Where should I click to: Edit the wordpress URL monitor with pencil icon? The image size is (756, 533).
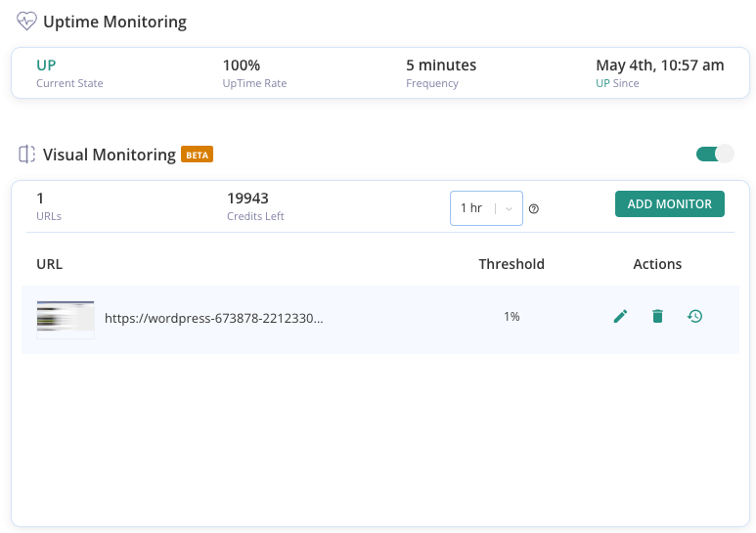pyautogui.click(x=620, y=316)
